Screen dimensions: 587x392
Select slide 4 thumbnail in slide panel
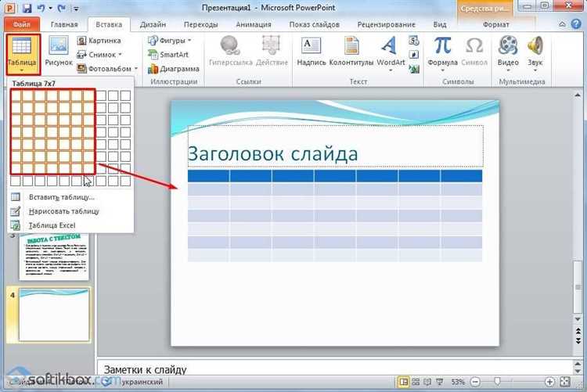pyautogui.click(x=54, y=314)
